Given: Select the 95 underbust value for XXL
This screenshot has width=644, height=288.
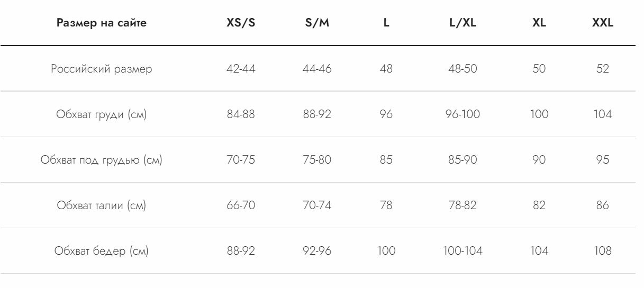Looking at the screenshot, I should click(603, 160).
